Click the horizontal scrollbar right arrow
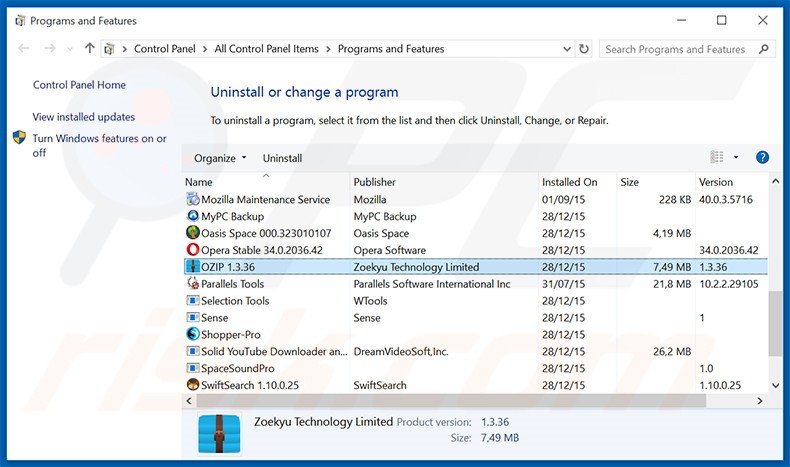790x467 pixels. click(760, 401)
